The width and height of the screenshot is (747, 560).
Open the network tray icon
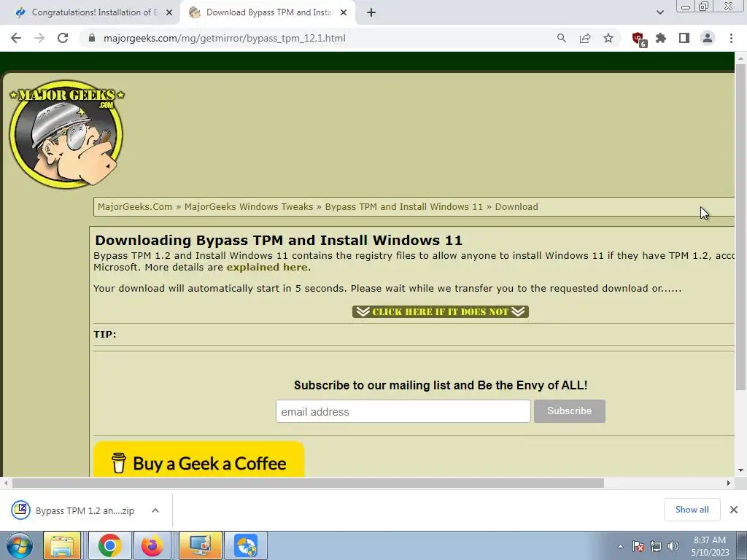tap(656, 546)
